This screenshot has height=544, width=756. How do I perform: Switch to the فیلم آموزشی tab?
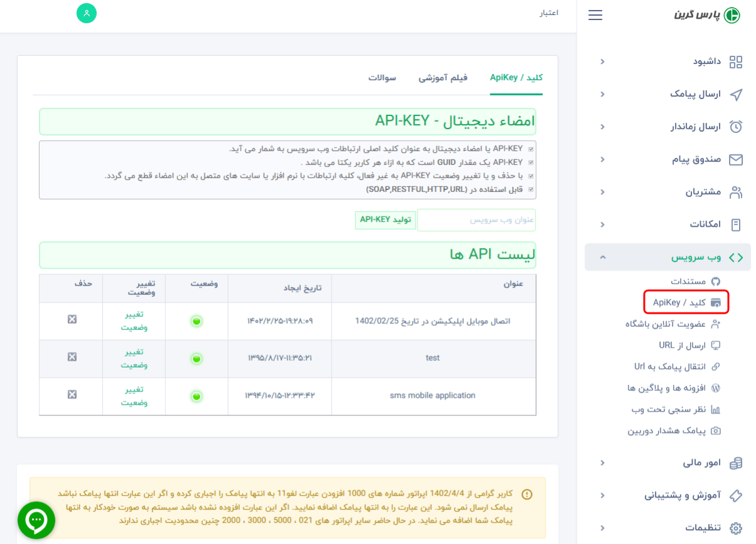point(443,79)
